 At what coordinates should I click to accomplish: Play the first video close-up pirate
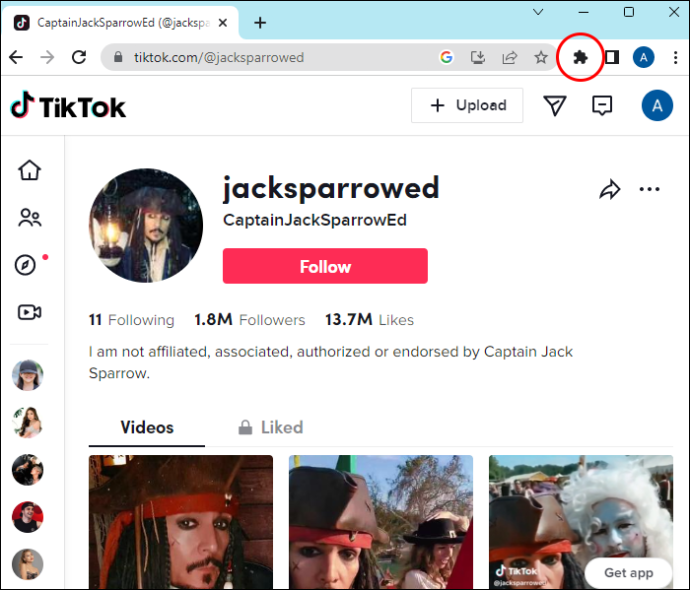point(181,522)
